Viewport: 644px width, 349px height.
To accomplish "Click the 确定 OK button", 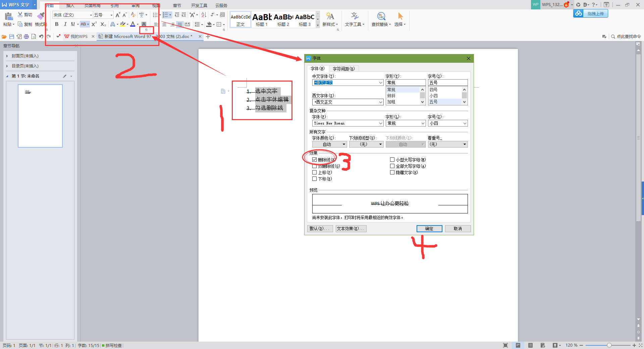I will [x=429, y=229].
